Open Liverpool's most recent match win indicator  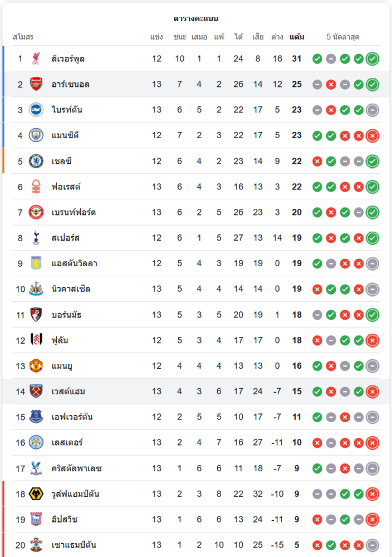[x=373, y=59]
